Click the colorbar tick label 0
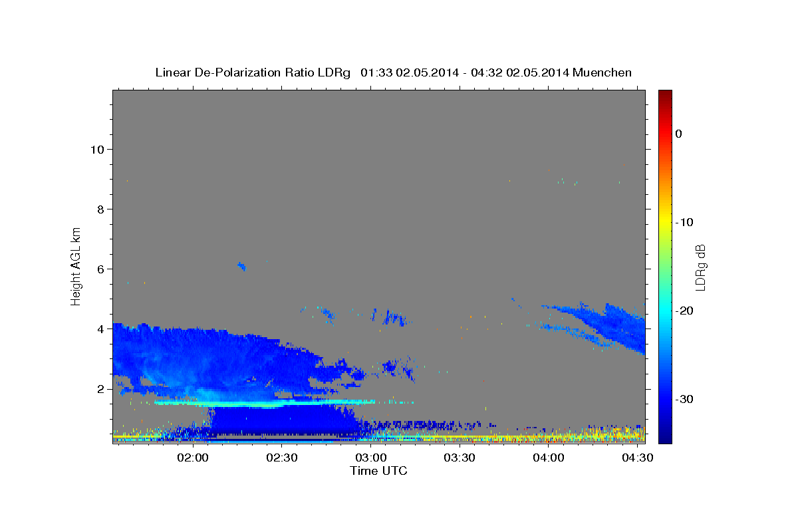Screen dimensions: 798x532 tap(678, 134)
